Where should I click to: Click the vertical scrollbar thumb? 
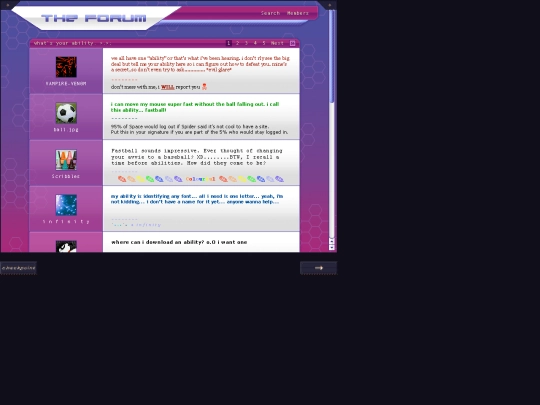pyautogui.click(x=332, y=56)
